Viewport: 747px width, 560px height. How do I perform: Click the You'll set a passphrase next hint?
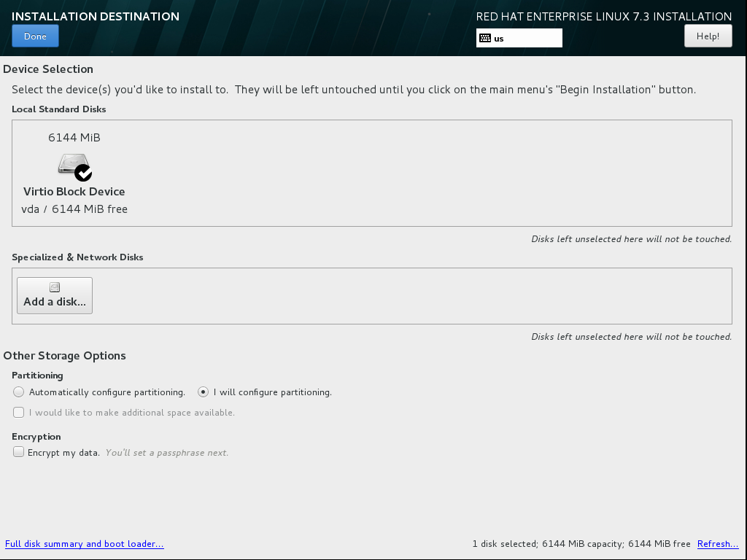coord(167,453)
